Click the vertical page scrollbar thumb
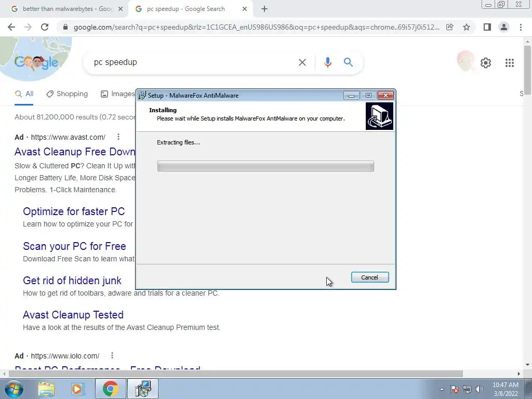Viewport: 532px width, 399px height. pos(528,70)
